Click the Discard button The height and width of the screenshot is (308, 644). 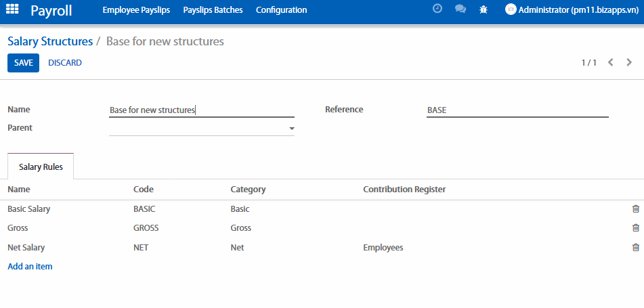(65, 63)
